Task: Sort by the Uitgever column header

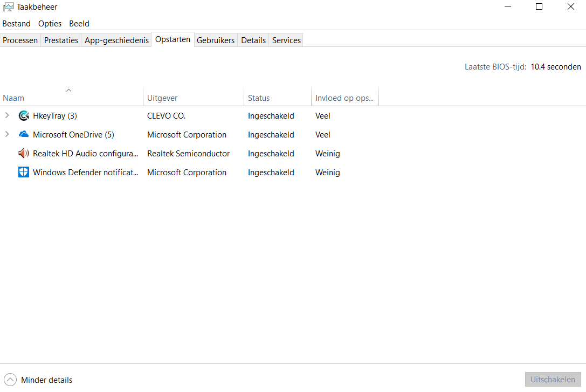Action: tap(162, 98)
